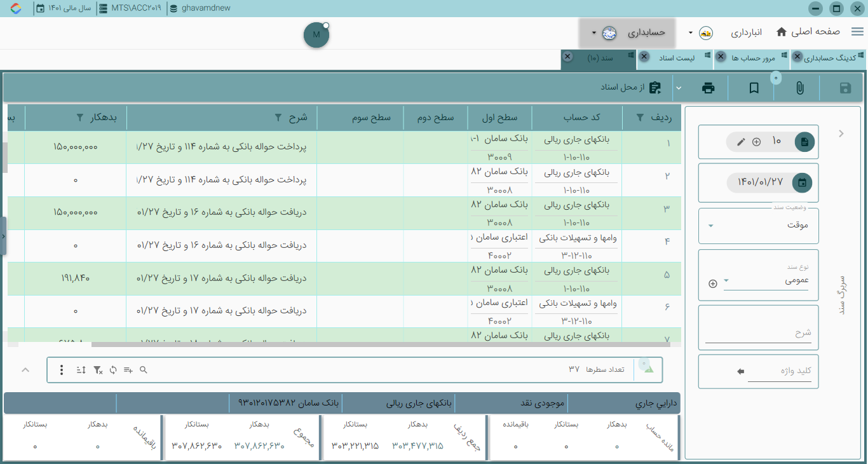Click the شرح input field

[x=758, y=333]
